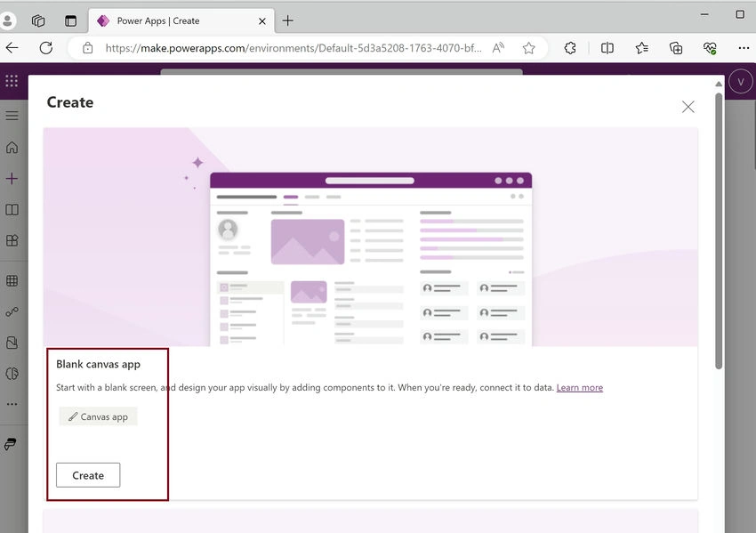Open the virtual agent chat icon in sidebar
Image resolution: width=756 pixels, height=533 pixels.
11,444
